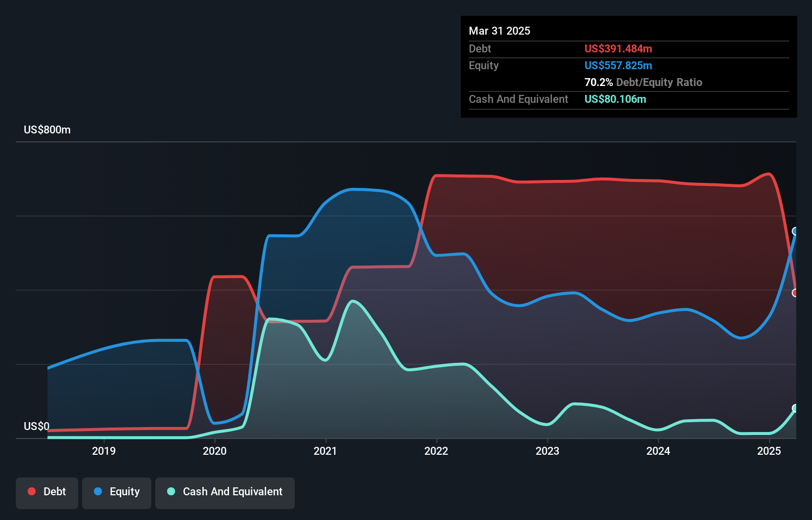
Task: Click the Equity row label in tooltip
Action: (x=484, y=66)
